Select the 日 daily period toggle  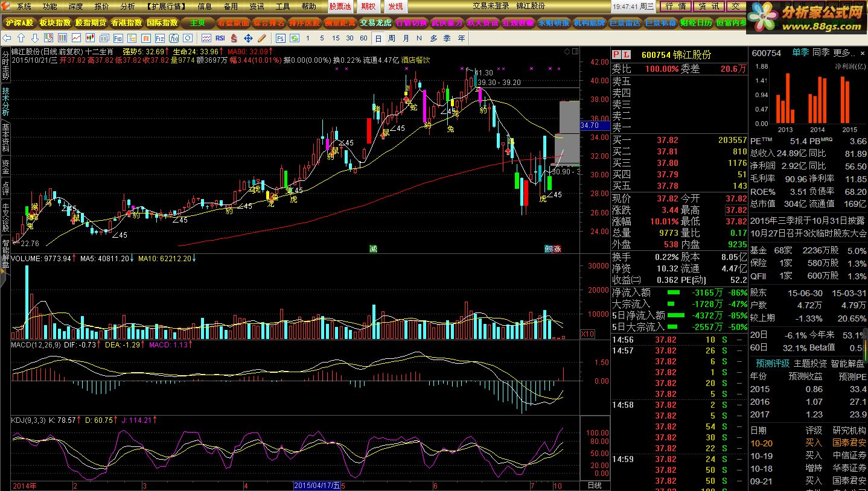click(378, 38)
